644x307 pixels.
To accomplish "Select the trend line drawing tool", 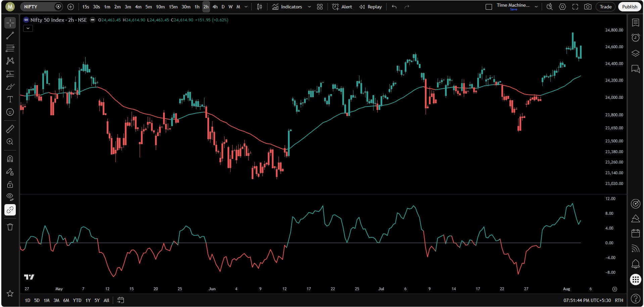I will pyautogui.click(x=10, y=36).
